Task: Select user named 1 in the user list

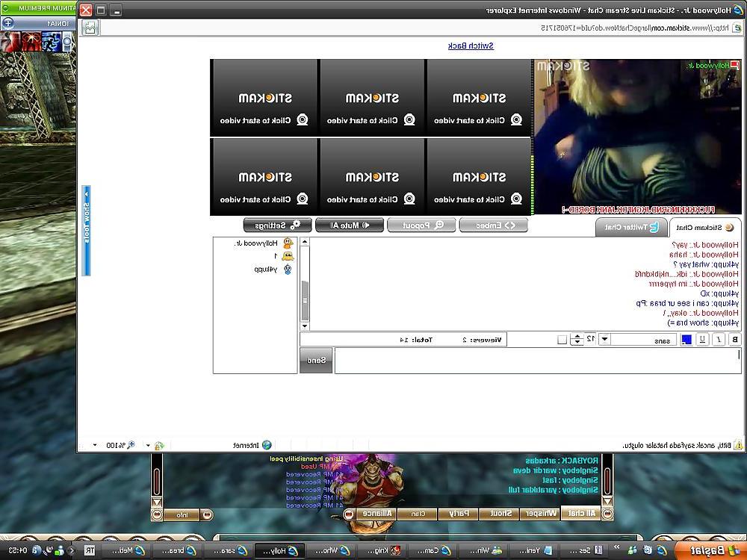Action: click(x=284, y=256)
